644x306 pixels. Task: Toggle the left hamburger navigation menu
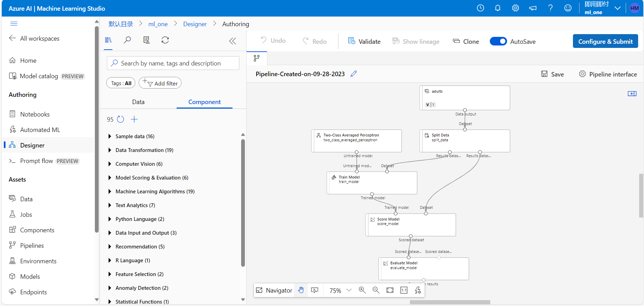(14, 23)
